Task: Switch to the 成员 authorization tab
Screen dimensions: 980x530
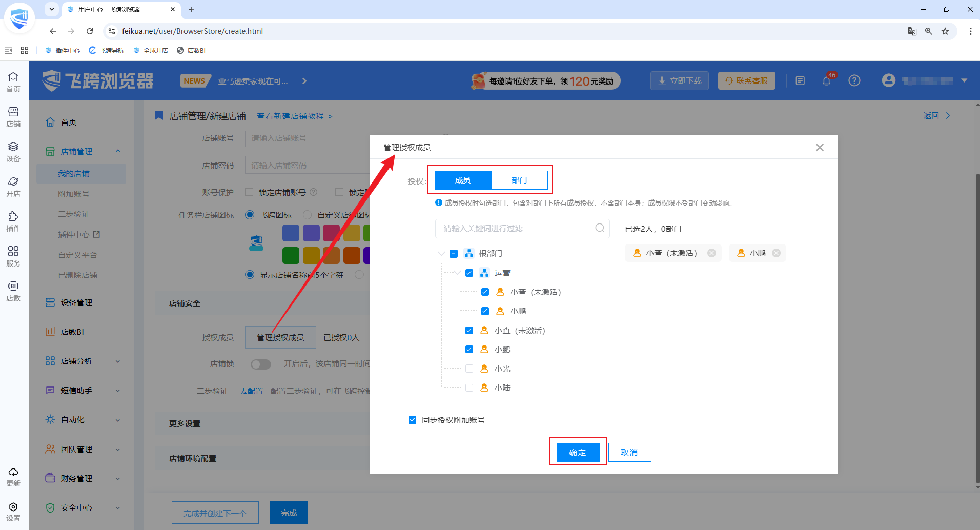Action: [463, 180]
